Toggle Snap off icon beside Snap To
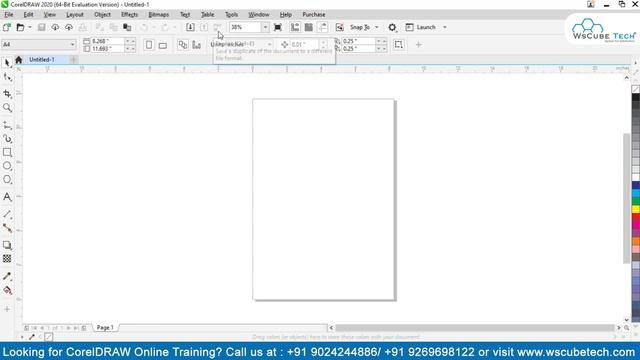The image size is (640, 360). tap(340, 27)
